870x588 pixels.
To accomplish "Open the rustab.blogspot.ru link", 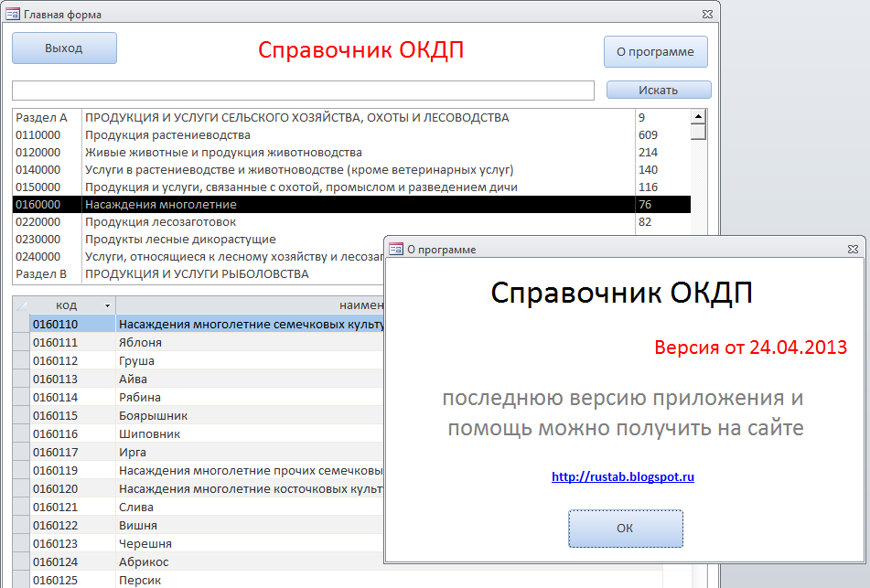I will click(622, 476).
